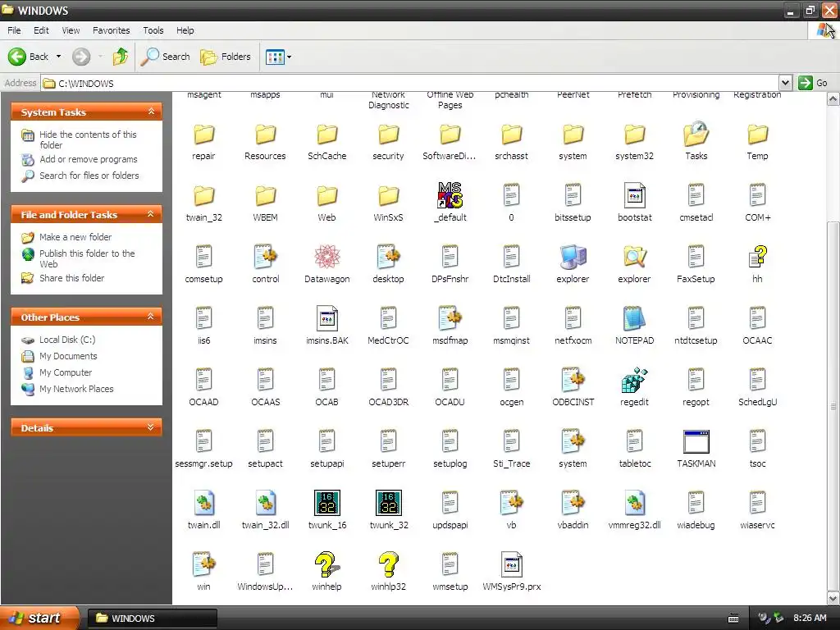Open the Views dropdown button
Viewport: 840px width, 630px height.
click(x=279, y=57)
